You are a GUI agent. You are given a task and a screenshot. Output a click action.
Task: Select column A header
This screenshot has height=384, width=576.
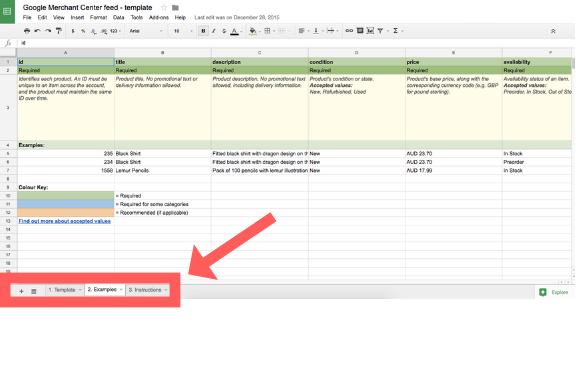[x=66, y=53]
